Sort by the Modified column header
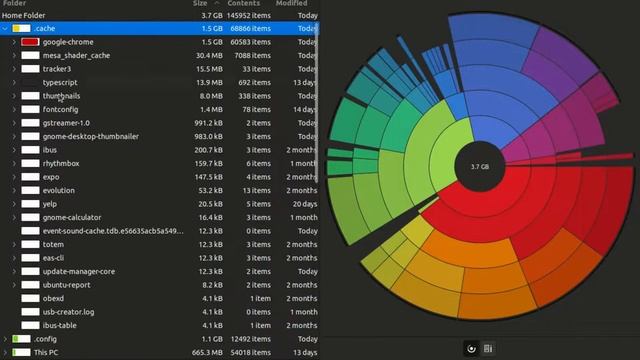 291,3
